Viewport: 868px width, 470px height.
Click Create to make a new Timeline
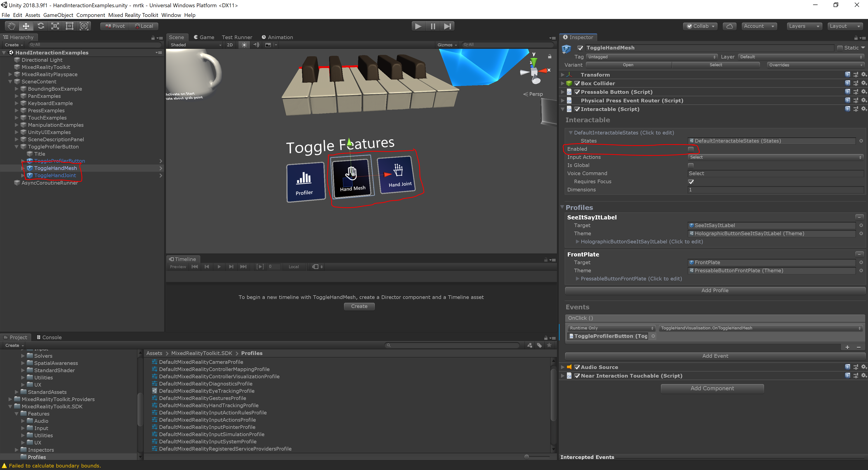coord(359,306)
